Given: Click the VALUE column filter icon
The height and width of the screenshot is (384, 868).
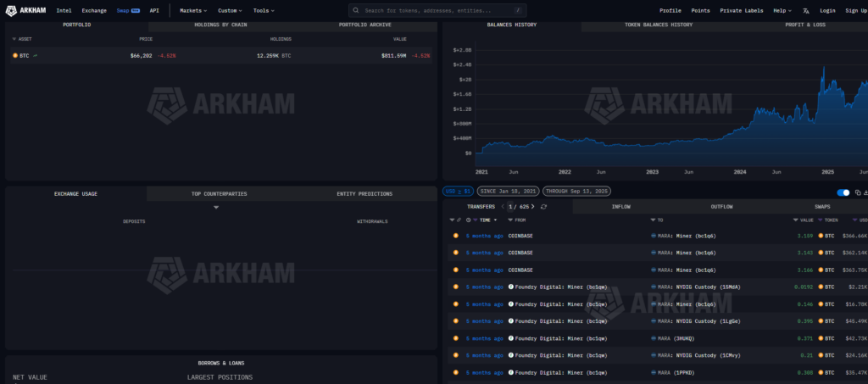Looking at the screenshot, I should tap(795, 220).
